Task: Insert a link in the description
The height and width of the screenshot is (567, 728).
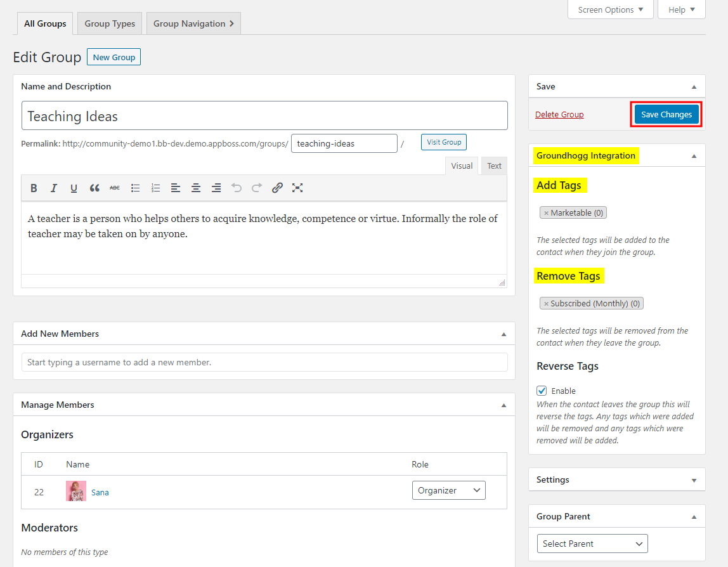Action: coord(277,188)
